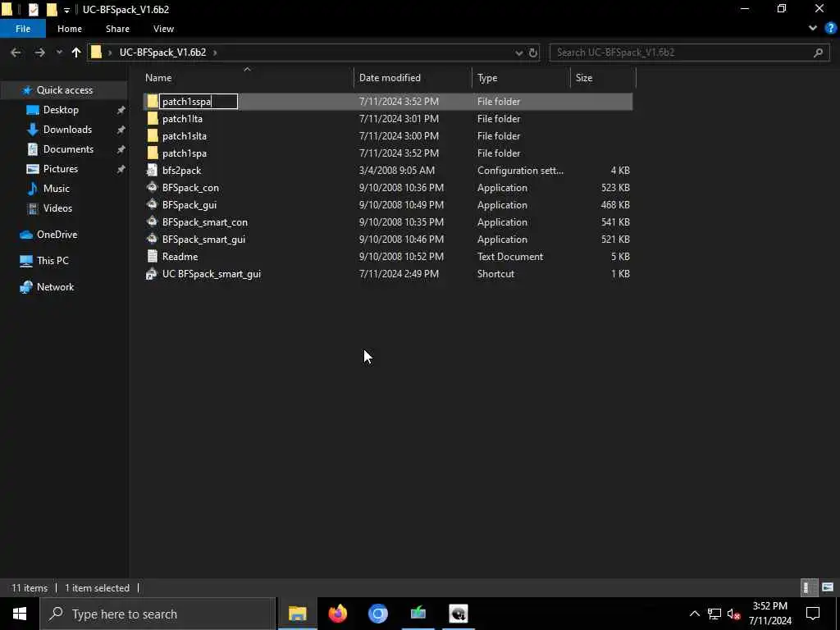Refresh the current folder view
This screenshot has width=840, height=630.
coord(533,52)
